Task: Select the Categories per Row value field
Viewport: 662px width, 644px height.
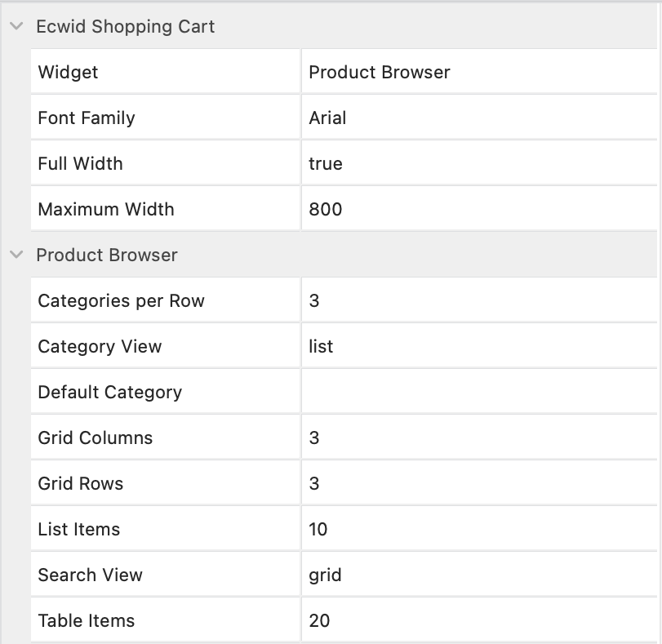Action: click(x=408, y=300)
